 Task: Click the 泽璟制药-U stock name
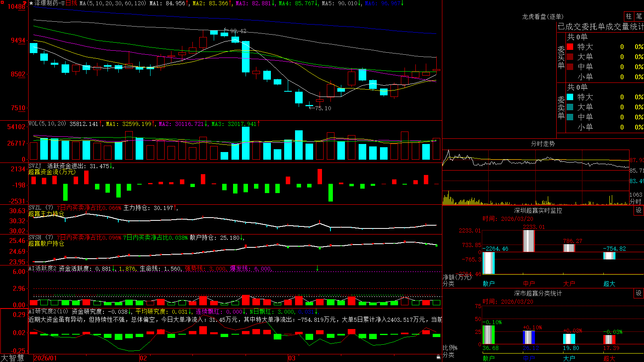pos(50,3)
